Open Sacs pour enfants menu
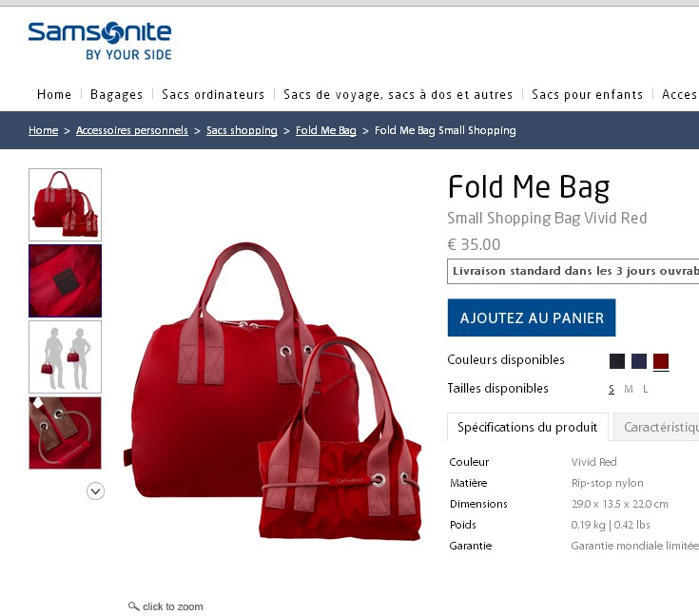 click(587, 94)
